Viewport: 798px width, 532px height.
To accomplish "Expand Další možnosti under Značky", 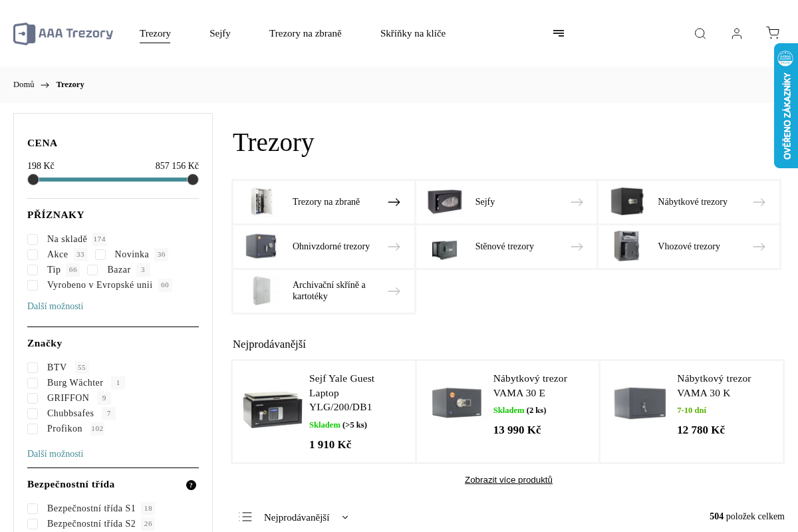I will click(55, 454).
